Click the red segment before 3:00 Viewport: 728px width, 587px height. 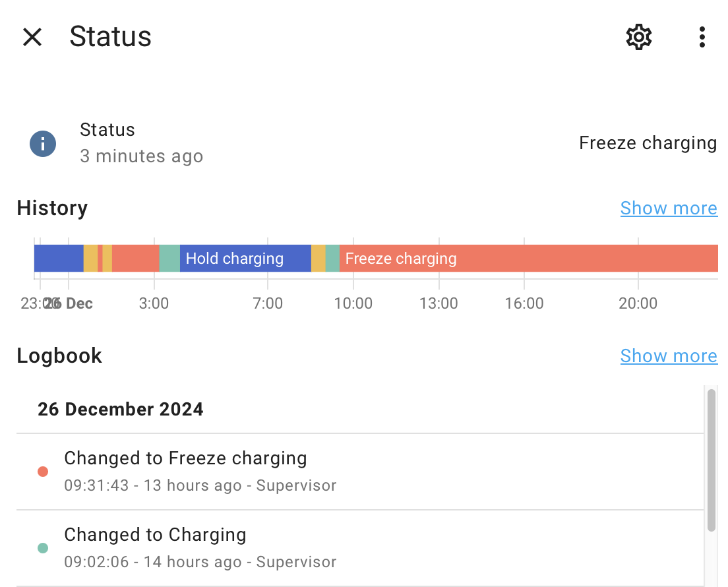(x=136, y=258)
